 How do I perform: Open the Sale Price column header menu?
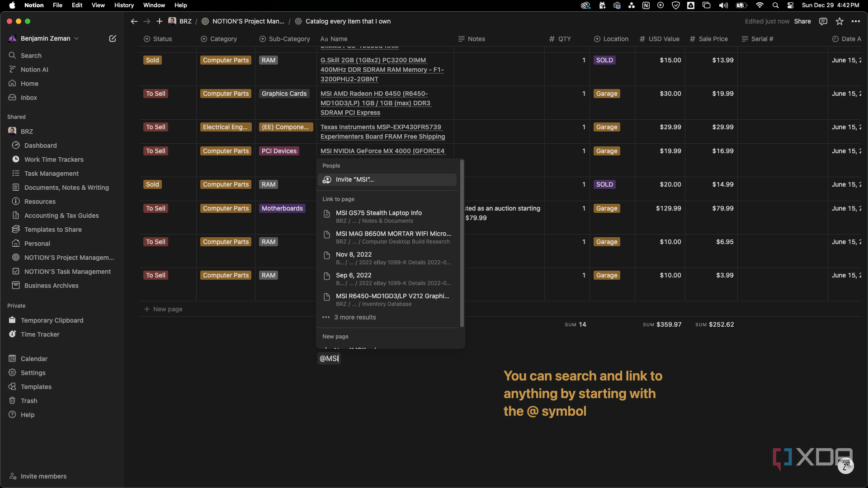tap(708, 39)
